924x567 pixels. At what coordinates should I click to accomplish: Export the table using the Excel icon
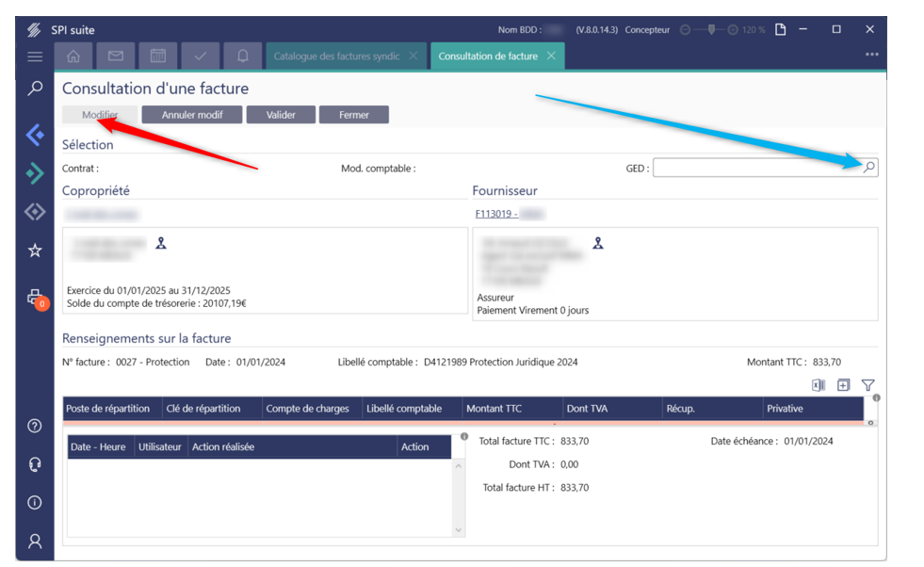[x=819, y=385]
